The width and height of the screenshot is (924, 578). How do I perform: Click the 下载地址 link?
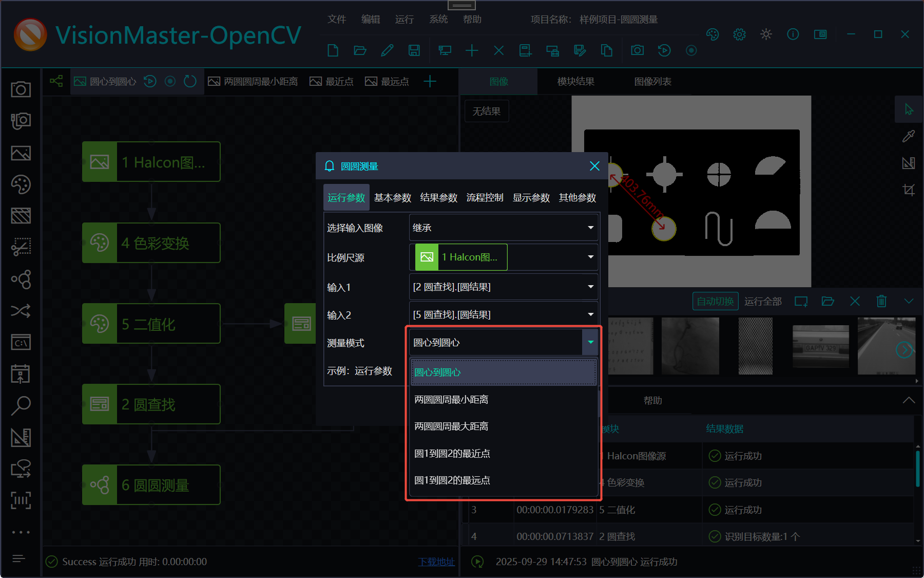(x=436, y=562)
